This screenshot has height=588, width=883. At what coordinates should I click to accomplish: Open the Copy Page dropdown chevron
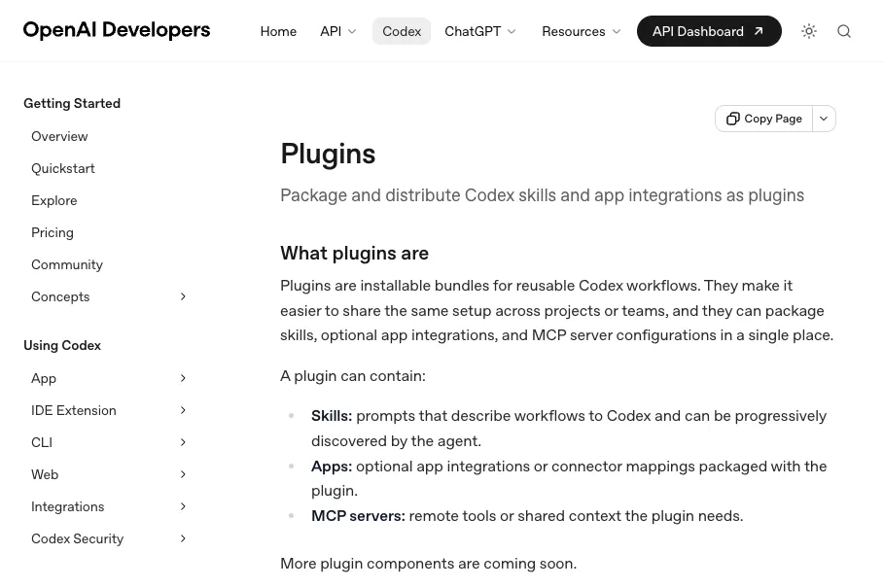click(823, 118)
